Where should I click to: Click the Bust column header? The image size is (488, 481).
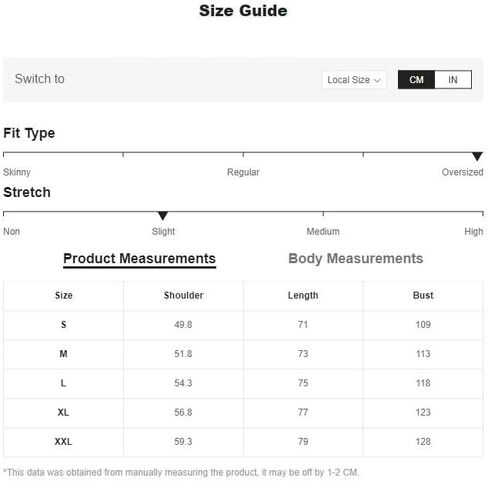[x=423, y=295]
